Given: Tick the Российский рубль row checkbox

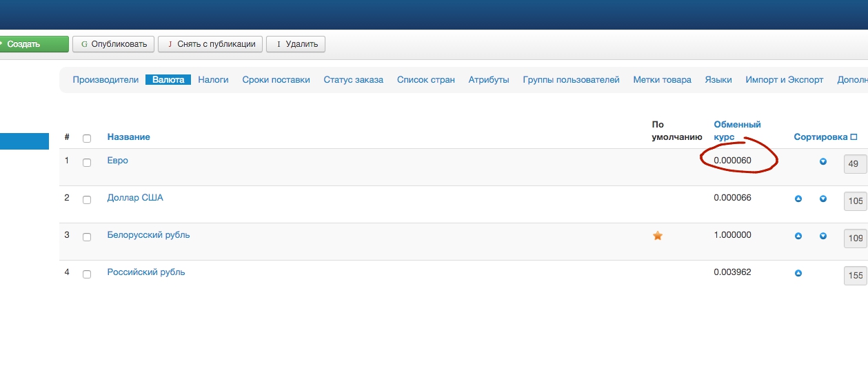Looking at the screenshot, I should point(87,274).
